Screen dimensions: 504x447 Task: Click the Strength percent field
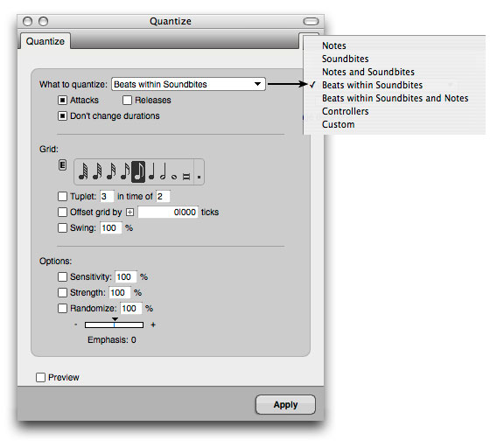click(x=120, y=293)
